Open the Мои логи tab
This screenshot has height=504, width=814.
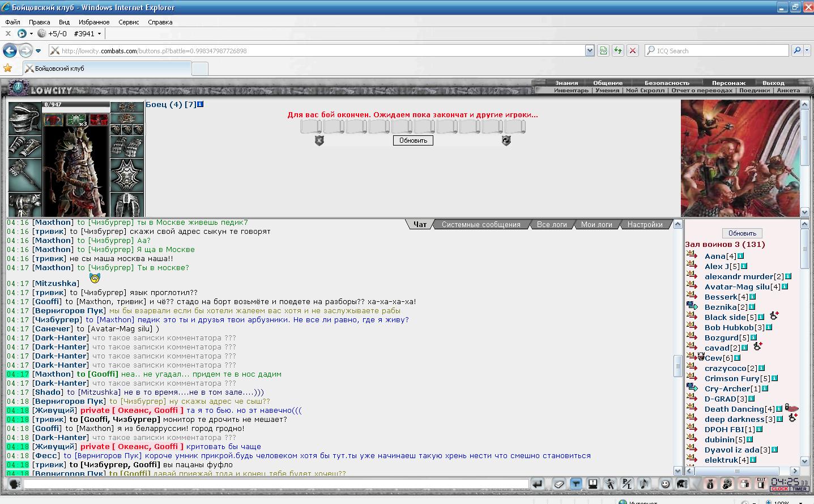point(596,224)
